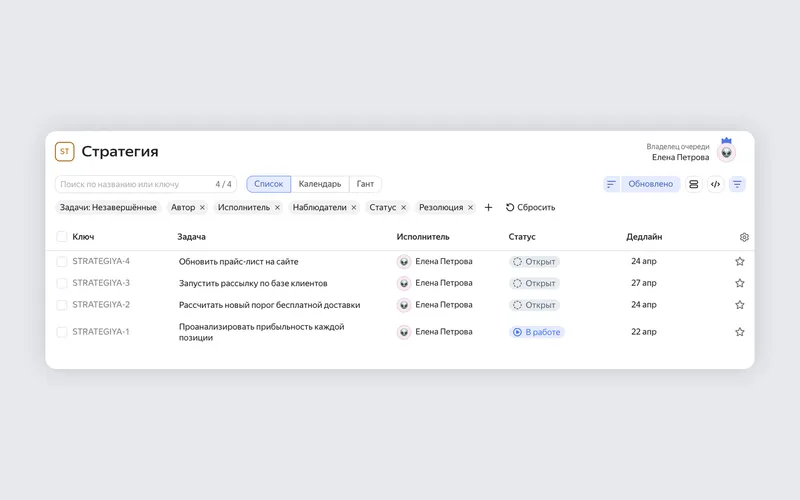Image resolution: width=800 pixels, height=500 pixels.
Task: Click the Сбросить reset button
Action: point(531,208)
